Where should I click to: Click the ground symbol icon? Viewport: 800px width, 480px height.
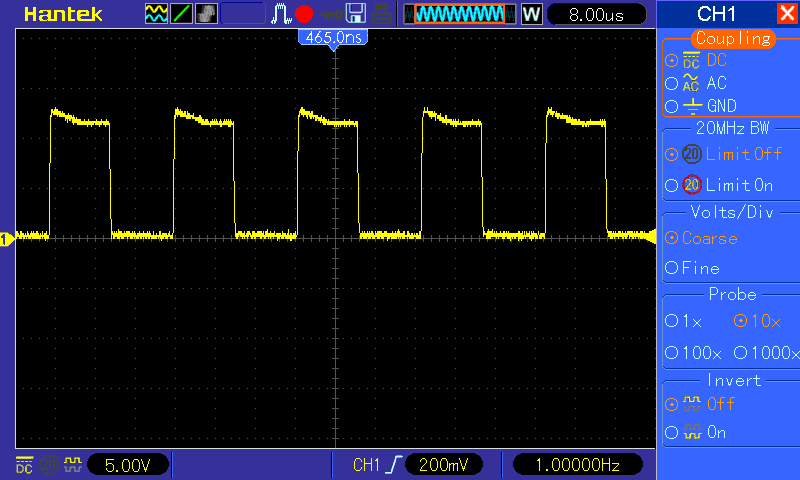[x=692, y=106]
